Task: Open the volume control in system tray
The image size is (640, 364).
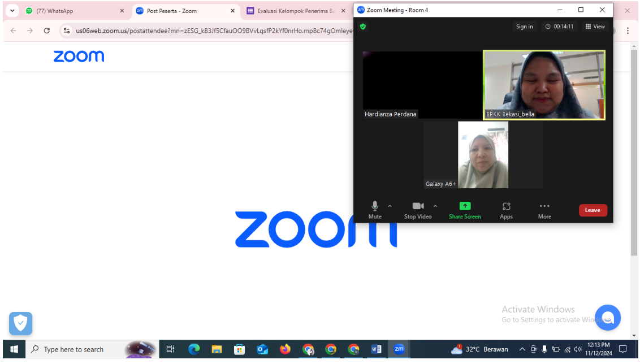Action: (577, 349)
